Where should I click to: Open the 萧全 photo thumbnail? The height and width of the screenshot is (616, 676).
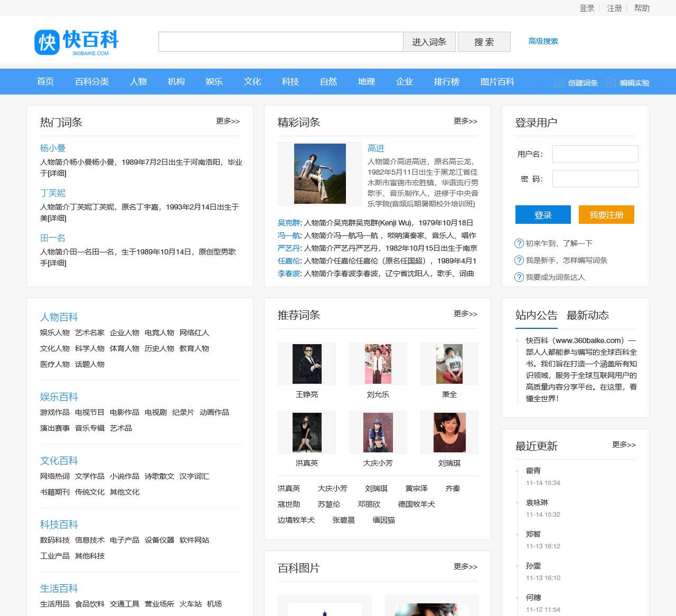point(449,364)
